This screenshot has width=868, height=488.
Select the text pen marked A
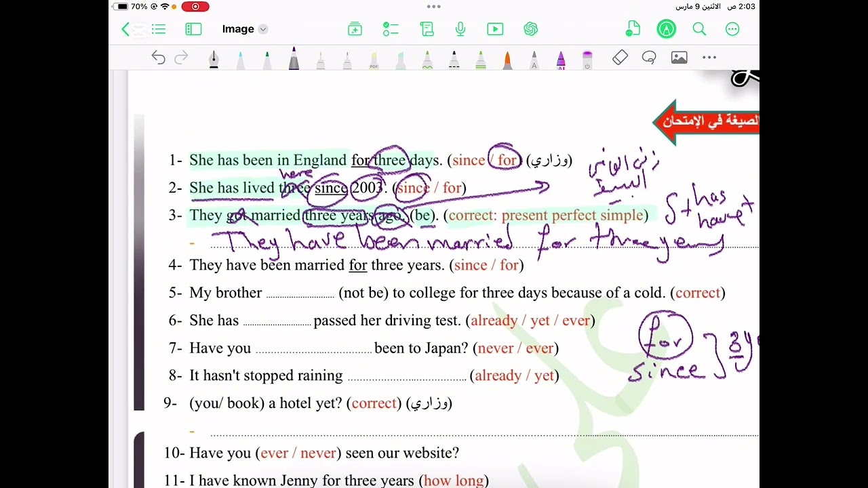(534, 59)
